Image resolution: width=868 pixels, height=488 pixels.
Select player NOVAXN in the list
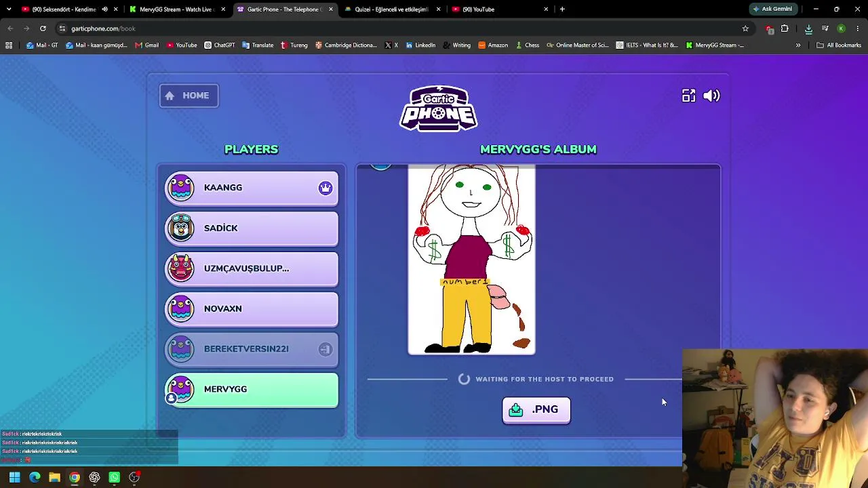click(x=252, y=309)
